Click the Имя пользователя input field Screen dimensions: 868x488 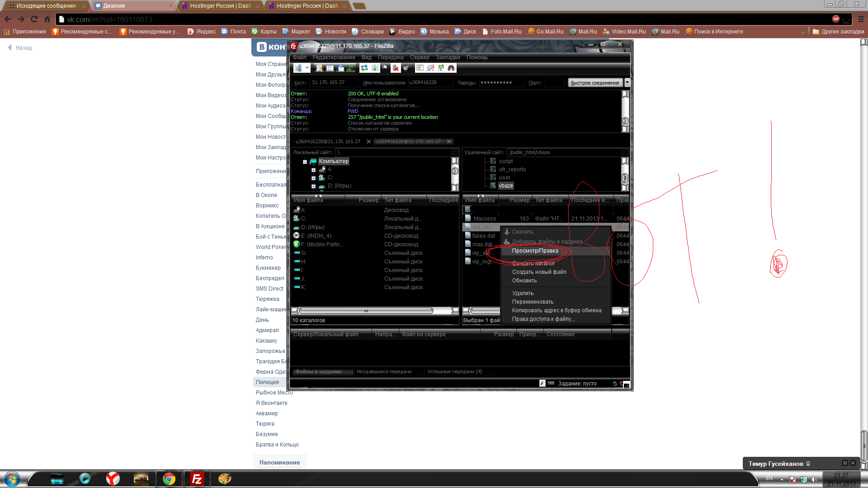coord(430,83)
